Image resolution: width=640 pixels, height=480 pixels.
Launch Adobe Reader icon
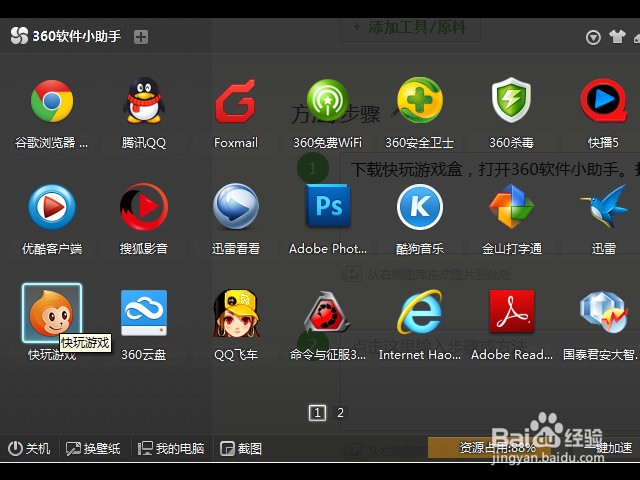512,311
